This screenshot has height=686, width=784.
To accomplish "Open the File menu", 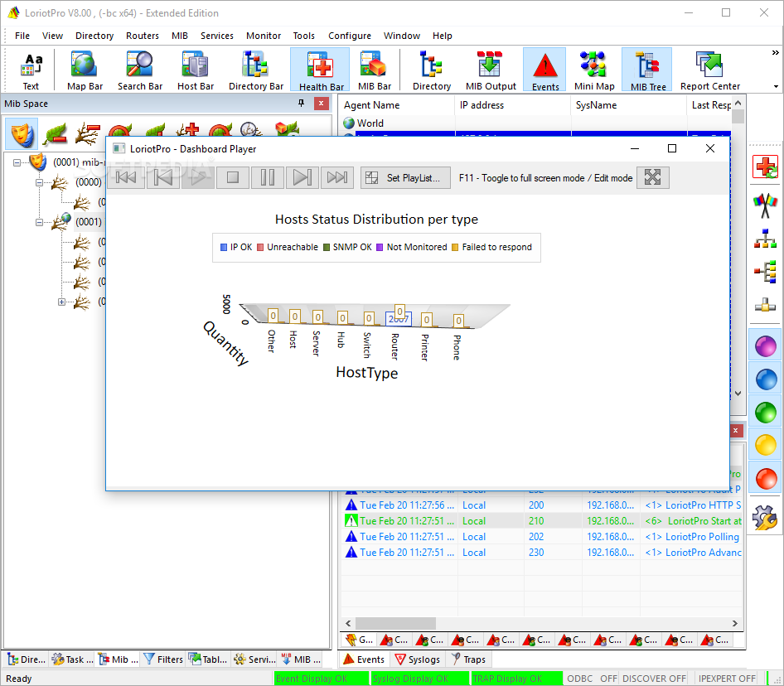I will [22, 36].
